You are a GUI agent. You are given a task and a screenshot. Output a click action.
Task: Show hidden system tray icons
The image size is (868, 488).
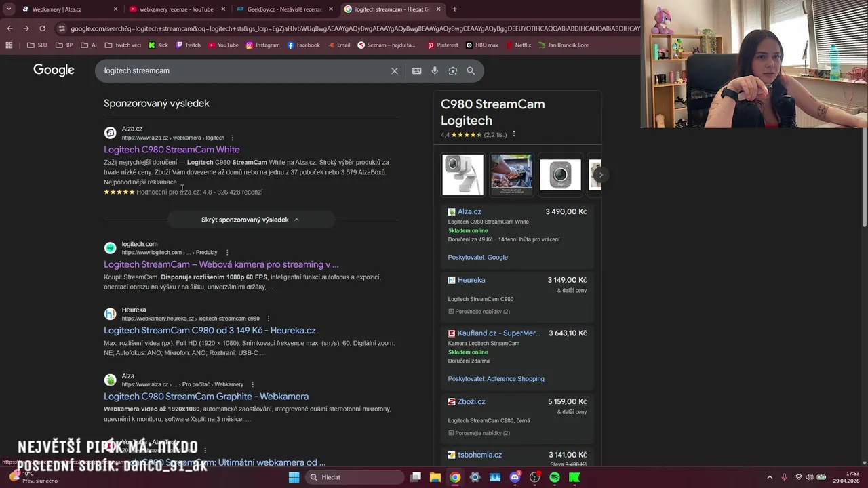point(769,477)
